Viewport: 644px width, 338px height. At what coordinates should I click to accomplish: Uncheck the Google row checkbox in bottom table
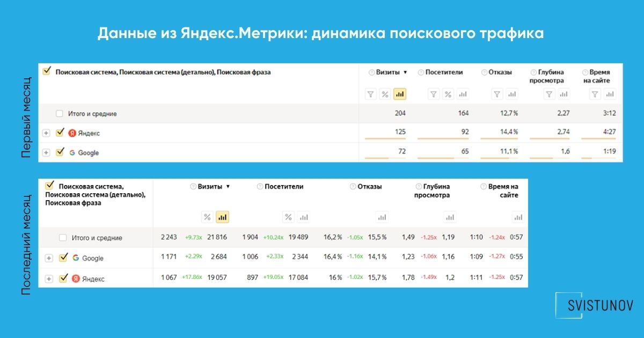click(x=63, y=258)
